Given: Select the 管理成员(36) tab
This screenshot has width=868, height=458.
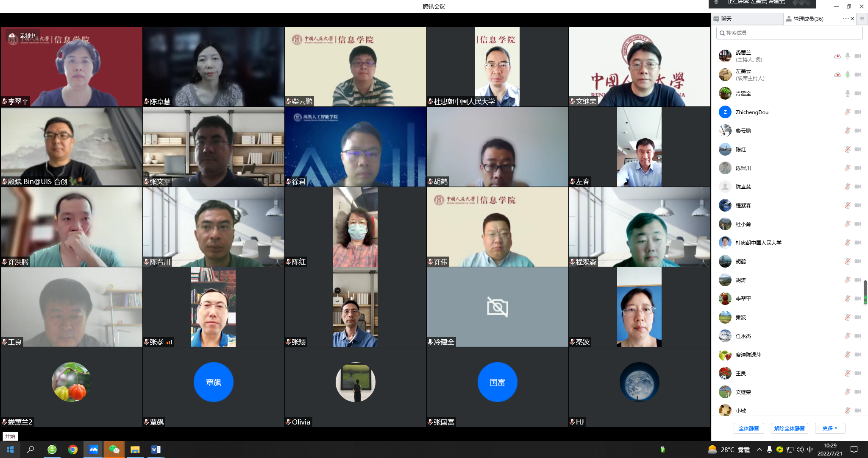Looking at the screenshot, I should pyautogui.click(x=808, y=19).
